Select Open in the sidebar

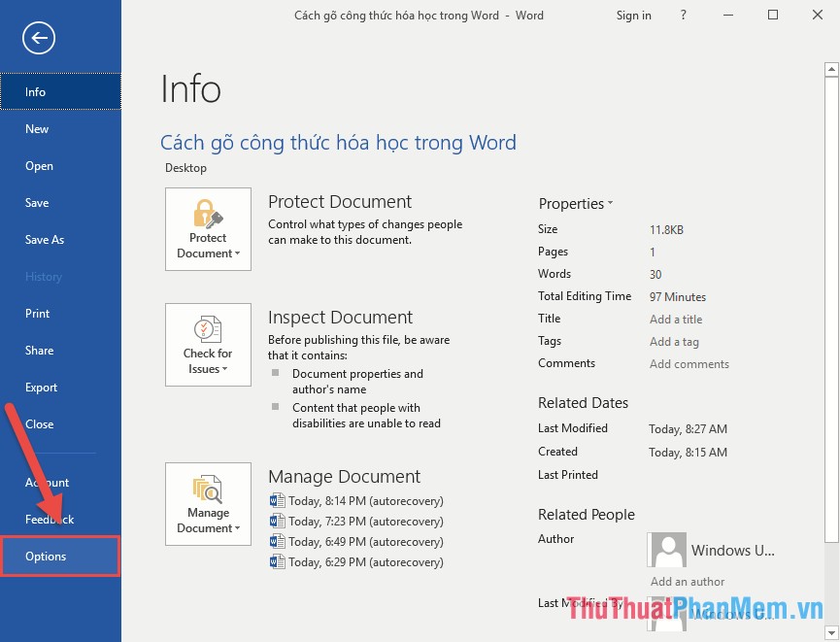click(60, 165)
